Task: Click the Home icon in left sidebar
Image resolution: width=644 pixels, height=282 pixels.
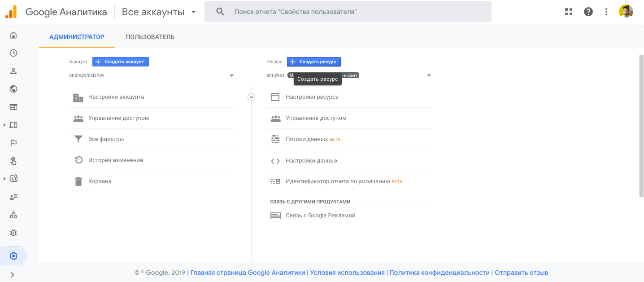Action: point(13,35)
